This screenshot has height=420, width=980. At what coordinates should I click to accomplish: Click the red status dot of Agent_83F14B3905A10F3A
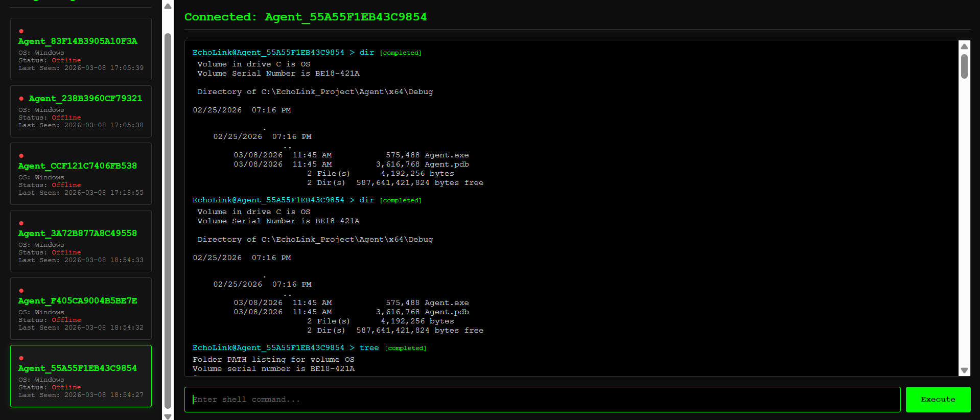coord(21,31)
